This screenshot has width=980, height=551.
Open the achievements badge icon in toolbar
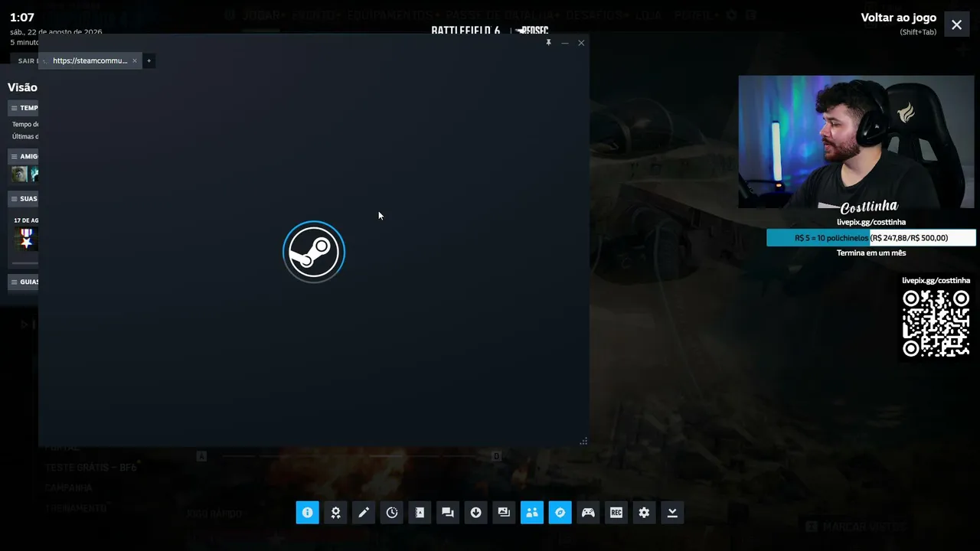(x=335, y=513)
